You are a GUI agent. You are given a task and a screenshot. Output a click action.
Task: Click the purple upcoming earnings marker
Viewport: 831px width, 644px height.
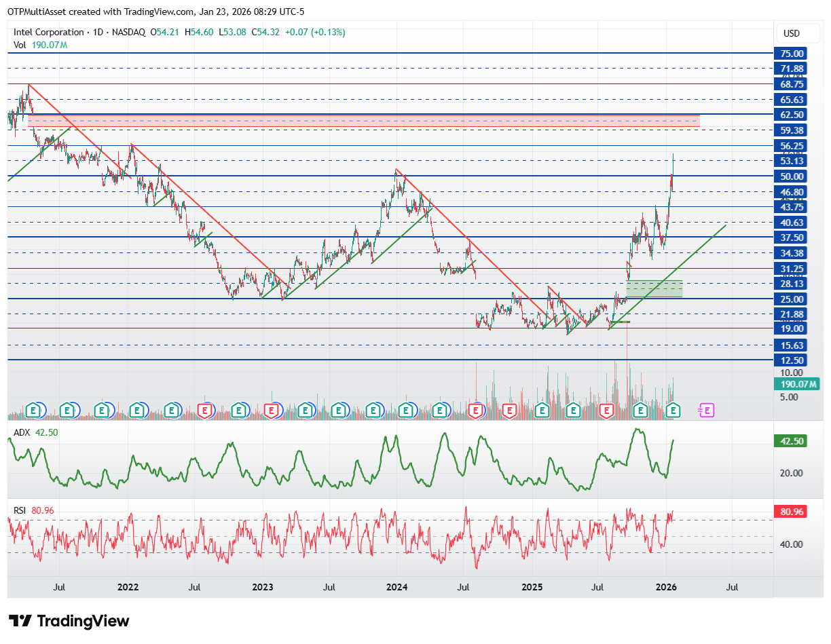tap(707, 410)
